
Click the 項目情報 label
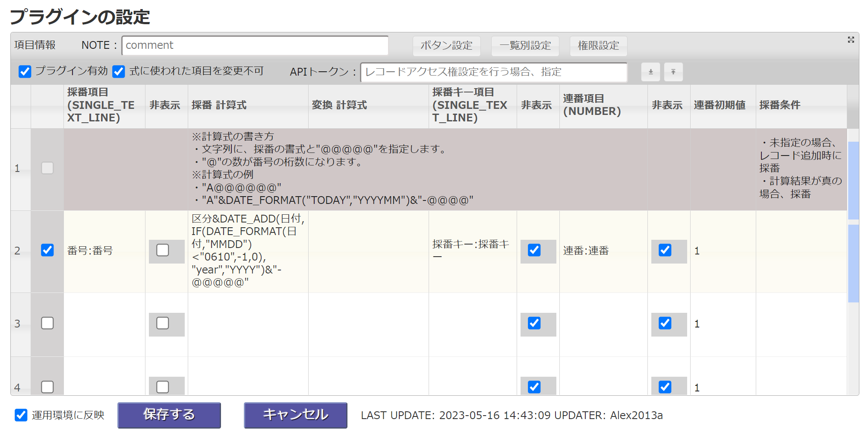(35, 45)
